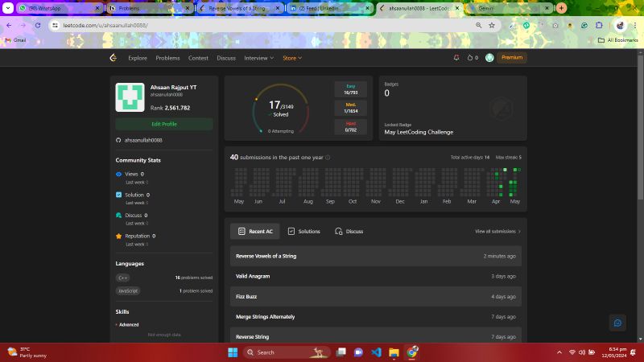The width and height of the screenshot is (644, 362).
Task: Click the Hard solved count box
Action: [x=351, y=127]
